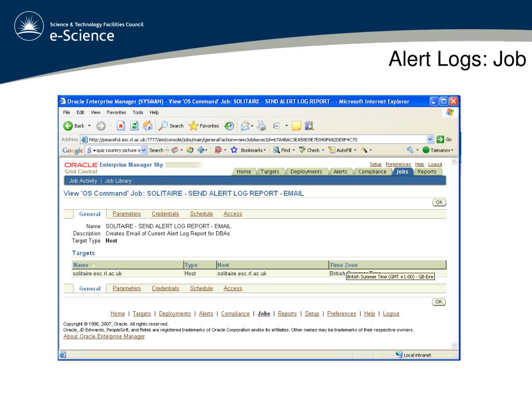Open the Favorites menu in menu bar
This screenshot has width=532, height=399.
116,112
